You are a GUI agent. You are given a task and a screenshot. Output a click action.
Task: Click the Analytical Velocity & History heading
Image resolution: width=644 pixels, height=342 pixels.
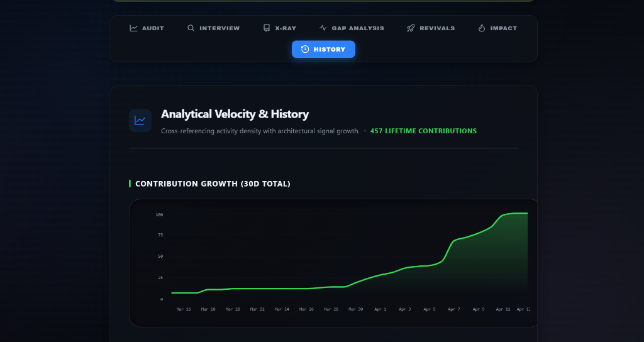click(x=235, y=114)
